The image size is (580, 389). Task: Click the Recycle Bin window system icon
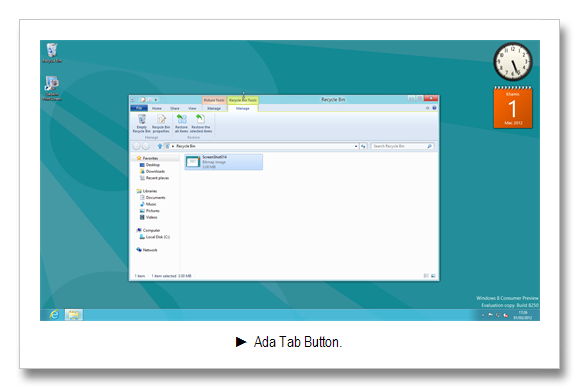(133, 100)
